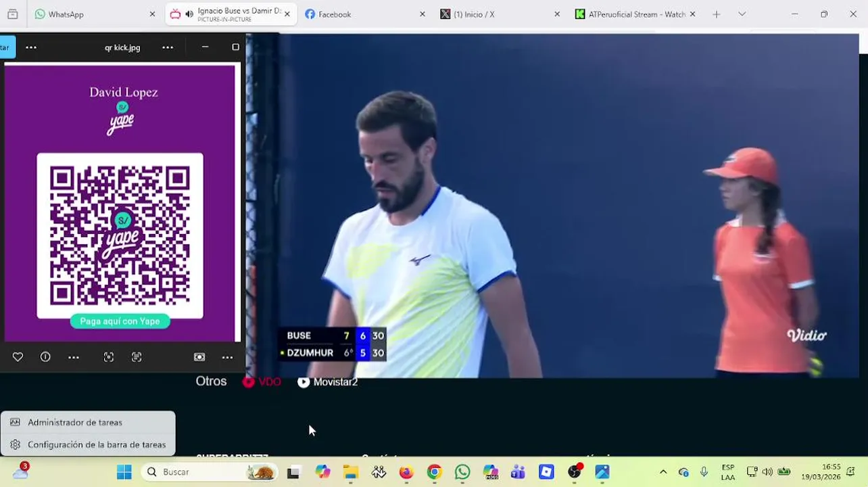Open file info icon in Photos viewer
The width and height of the screenshot is (868, 487).
[45, 357]
